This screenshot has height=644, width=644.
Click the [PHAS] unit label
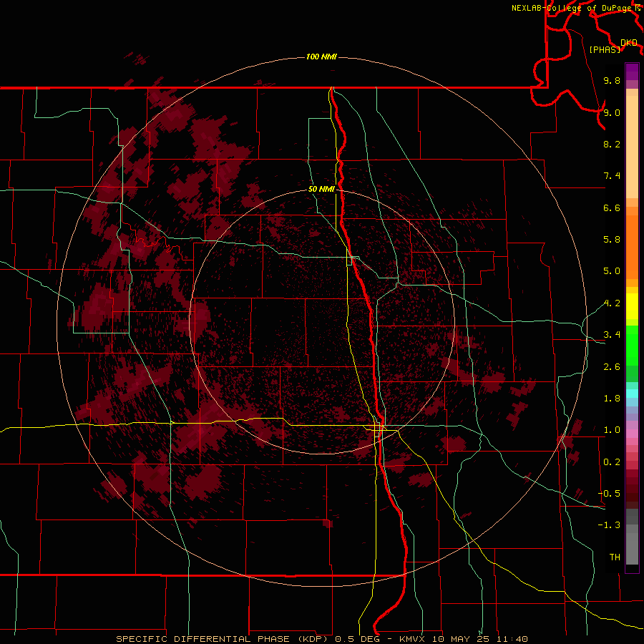tap(605, 49)
